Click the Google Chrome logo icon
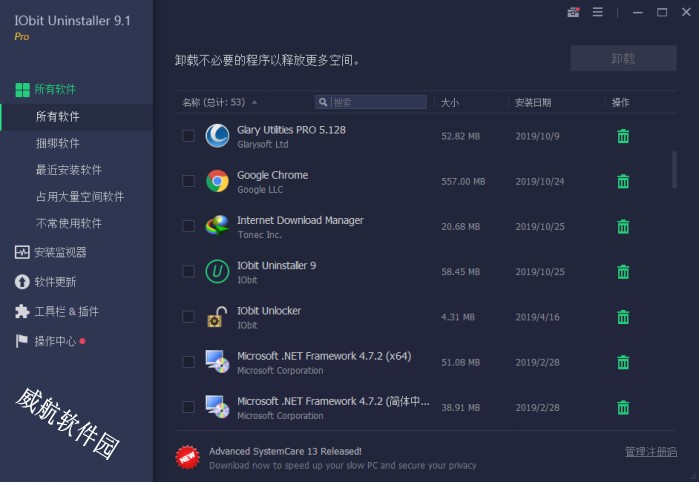Image resolution: width=699 pixels, height=482 pixels. point(217,181)
